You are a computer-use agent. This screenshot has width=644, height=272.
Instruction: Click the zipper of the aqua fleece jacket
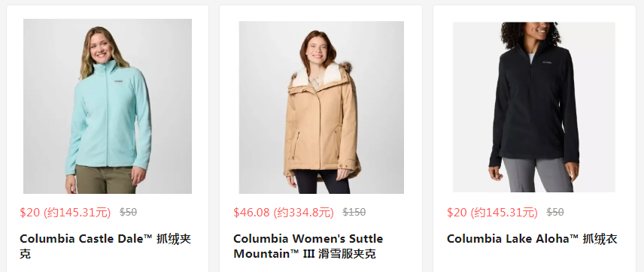[108, 119]
